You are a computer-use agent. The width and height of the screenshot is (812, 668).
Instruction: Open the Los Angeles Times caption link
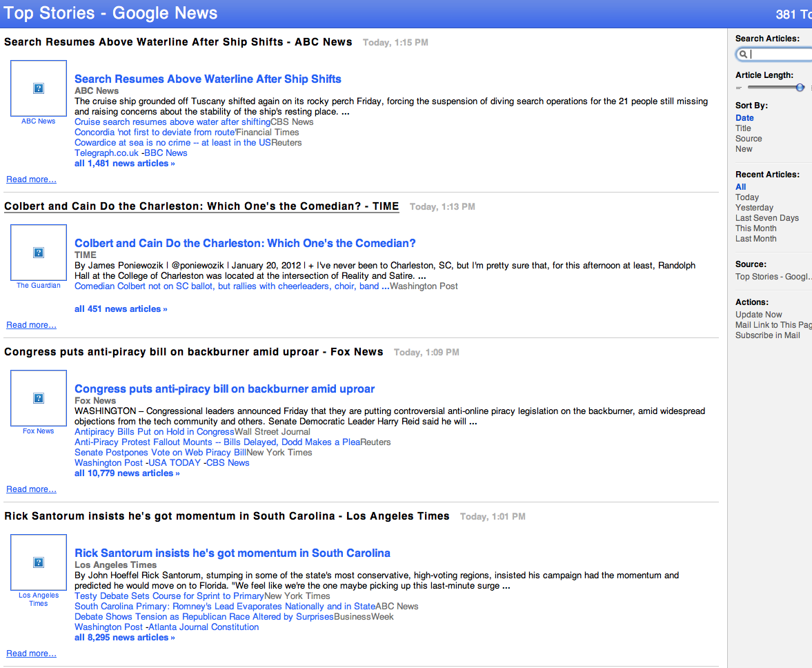coord(39,599)
